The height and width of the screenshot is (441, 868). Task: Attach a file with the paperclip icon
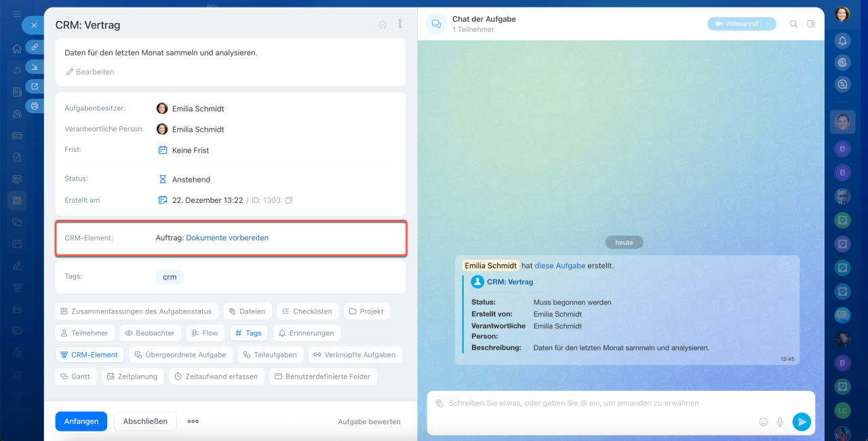(439, 403)
